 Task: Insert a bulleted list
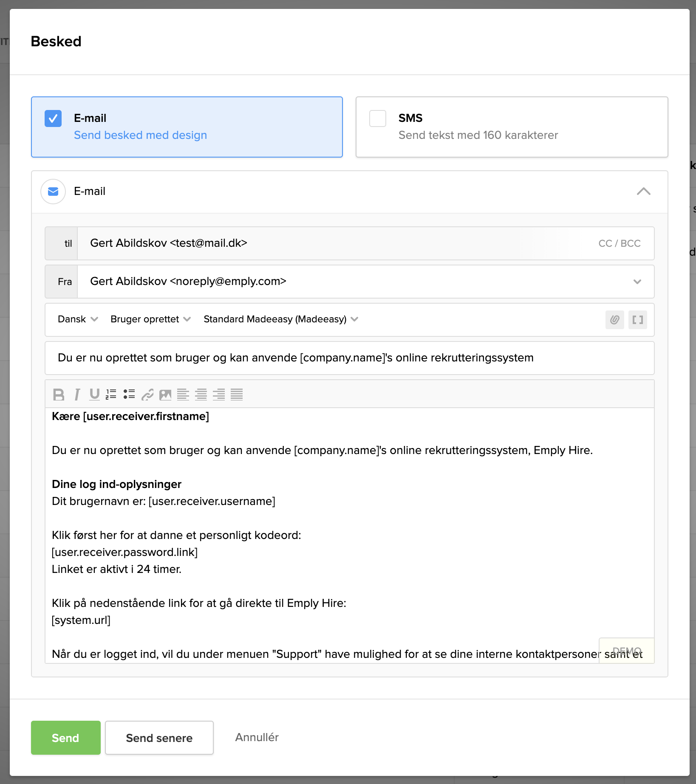point(129,395)
